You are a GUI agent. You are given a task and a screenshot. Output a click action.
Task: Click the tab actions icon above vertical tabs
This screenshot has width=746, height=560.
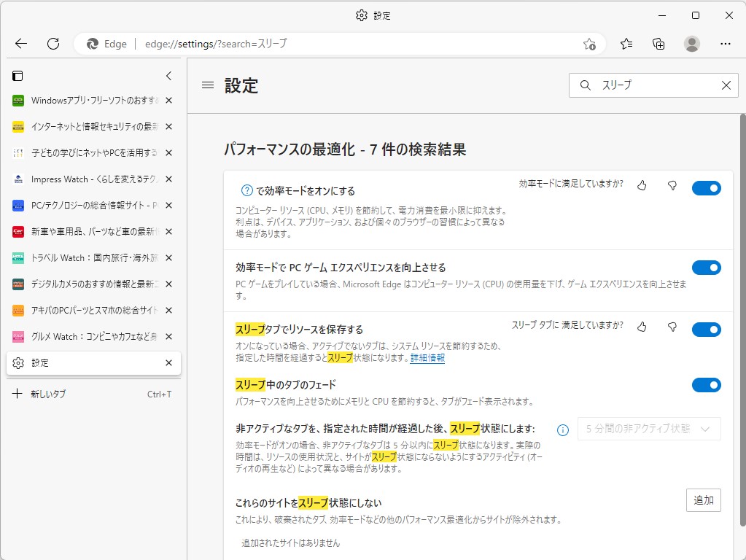[x=18, y=75]
